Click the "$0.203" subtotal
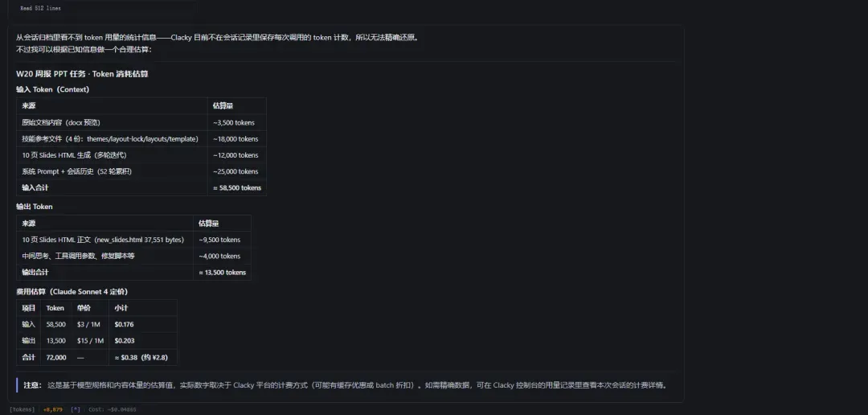Image resolution: width=868 pixels, height=415 pixels. [125, 341]
